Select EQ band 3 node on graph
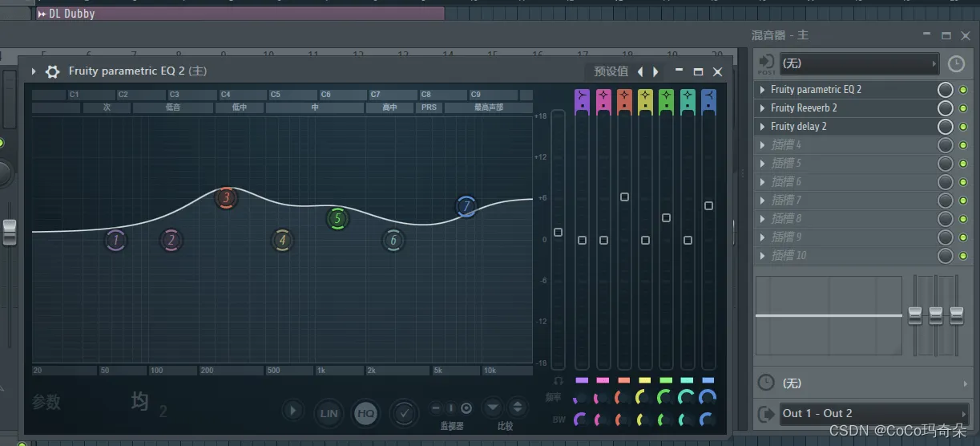 coord(227,197)
